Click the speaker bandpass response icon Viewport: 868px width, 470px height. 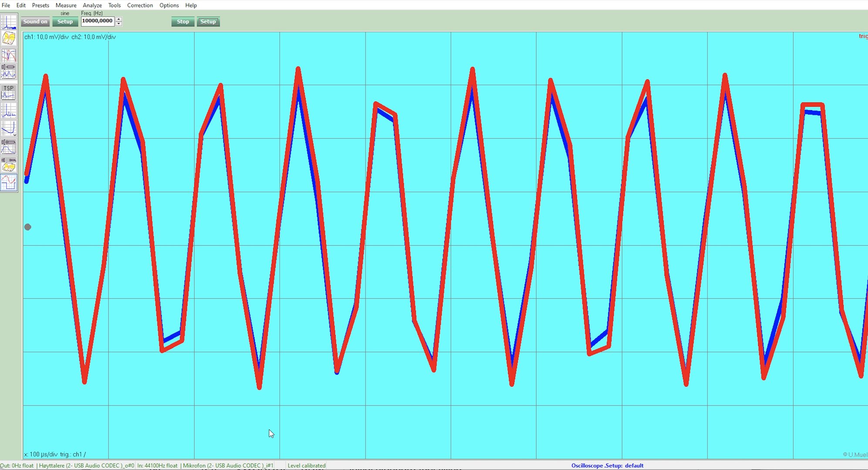(9, 147)
